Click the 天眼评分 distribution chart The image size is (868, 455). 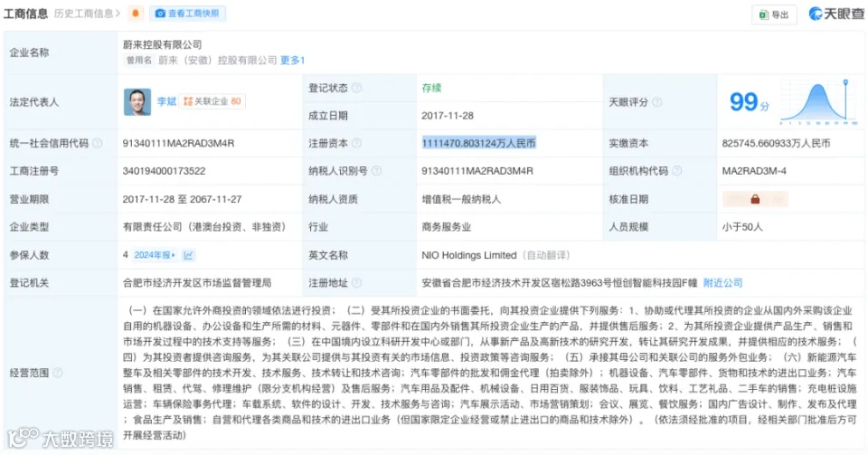(x=819, y=102)
